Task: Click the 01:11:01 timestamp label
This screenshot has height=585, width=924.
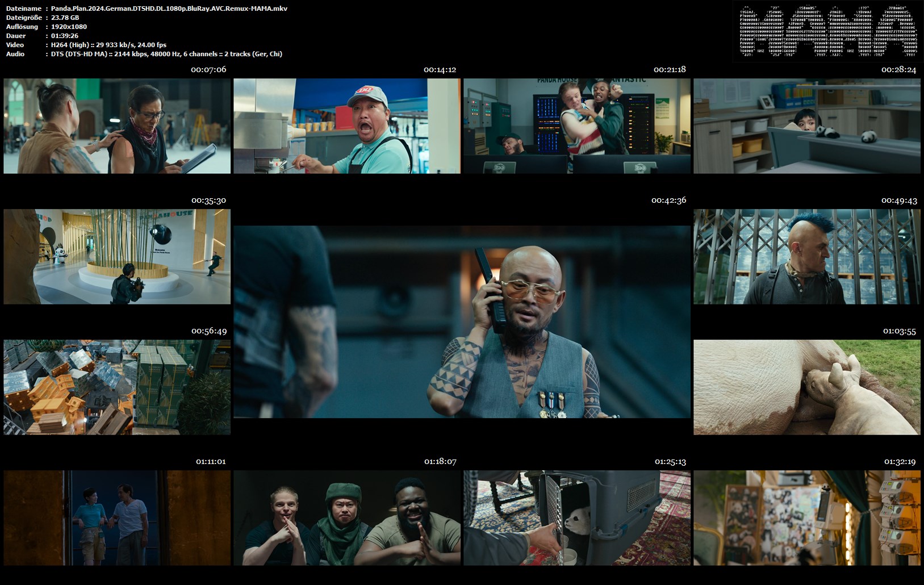Action: point(211,461)
